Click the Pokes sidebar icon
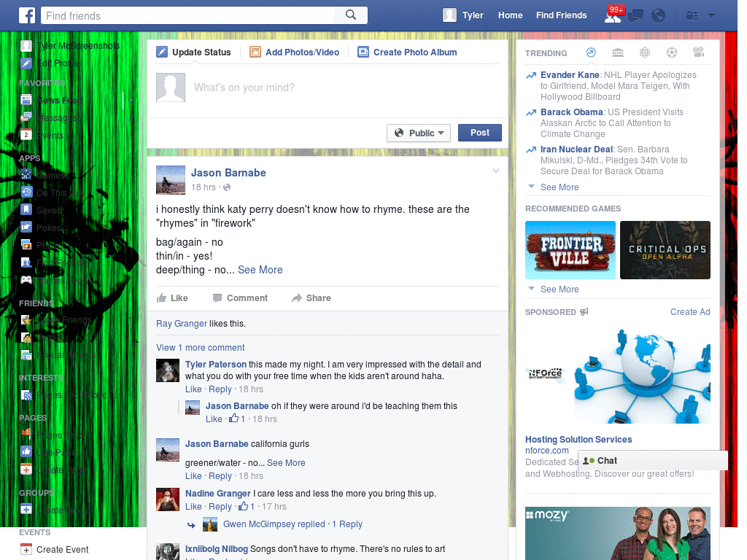Viewport: 747px width, 560px height. click(26, 227)
